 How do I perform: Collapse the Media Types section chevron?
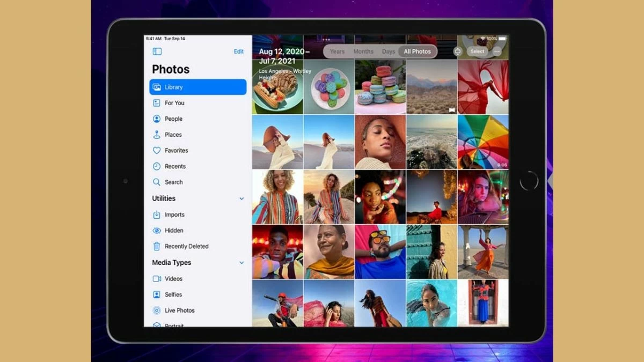pyautogui.click(x=241, y=263)
